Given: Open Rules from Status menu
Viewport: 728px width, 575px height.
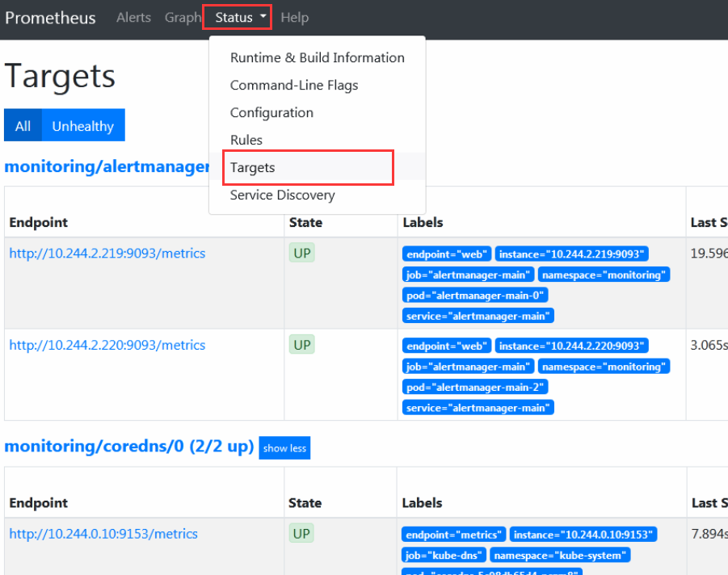Looking at the screenshot, I should 317,141.
